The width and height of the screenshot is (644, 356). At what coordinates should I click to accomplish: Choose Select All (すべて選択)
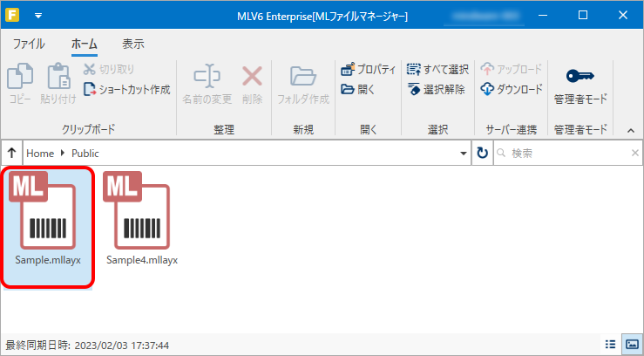[x=437, y=70]
